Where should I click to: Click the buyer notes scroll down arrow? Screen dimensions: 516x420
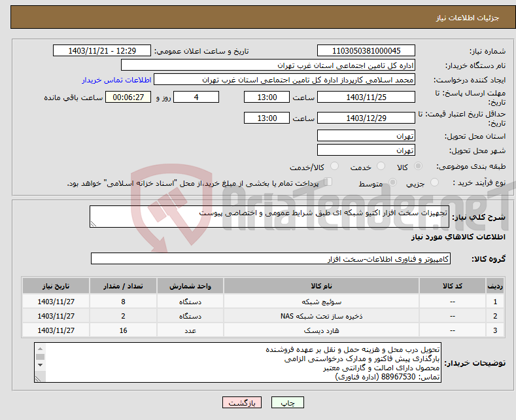click(x=40, y=365)
